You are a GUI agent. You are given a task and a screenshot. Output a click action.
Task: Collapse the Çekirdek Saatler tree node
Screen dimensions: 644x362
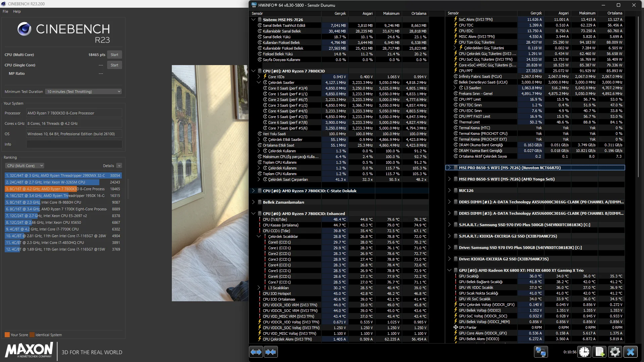click(259, 83)
